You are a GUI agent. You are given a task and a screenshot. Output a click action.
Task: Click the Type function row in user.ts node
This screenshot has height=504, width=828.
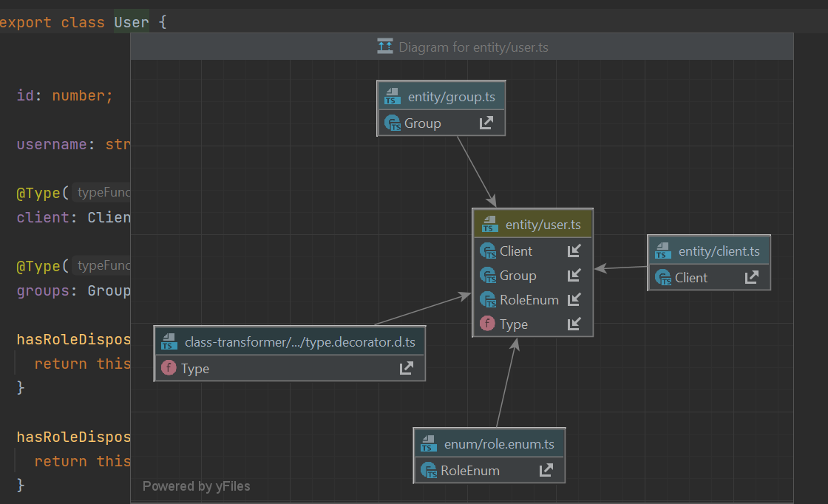point(513,324)
